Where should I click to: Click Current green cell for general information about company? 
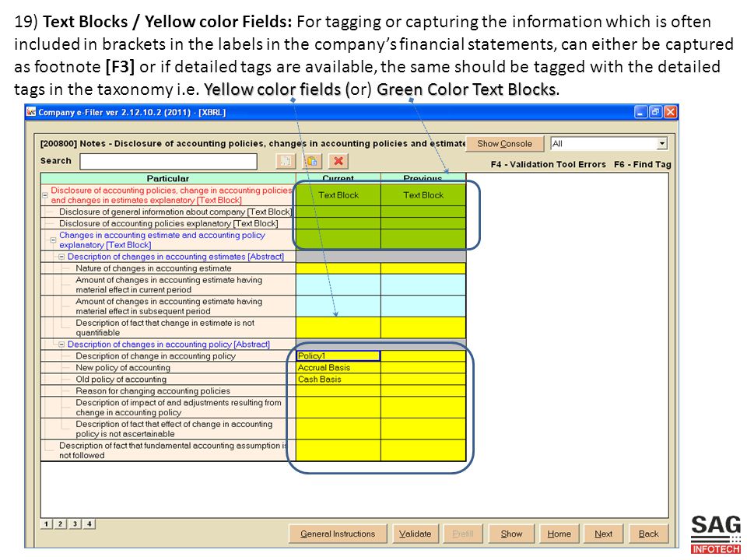coord(338,212)
